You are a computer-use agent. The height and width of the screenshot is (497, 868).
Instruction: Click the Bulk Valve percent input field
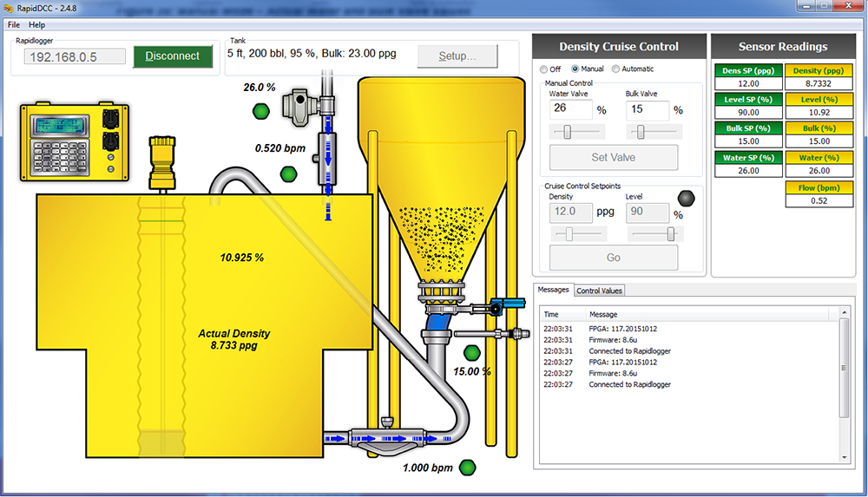click(648, 110)
